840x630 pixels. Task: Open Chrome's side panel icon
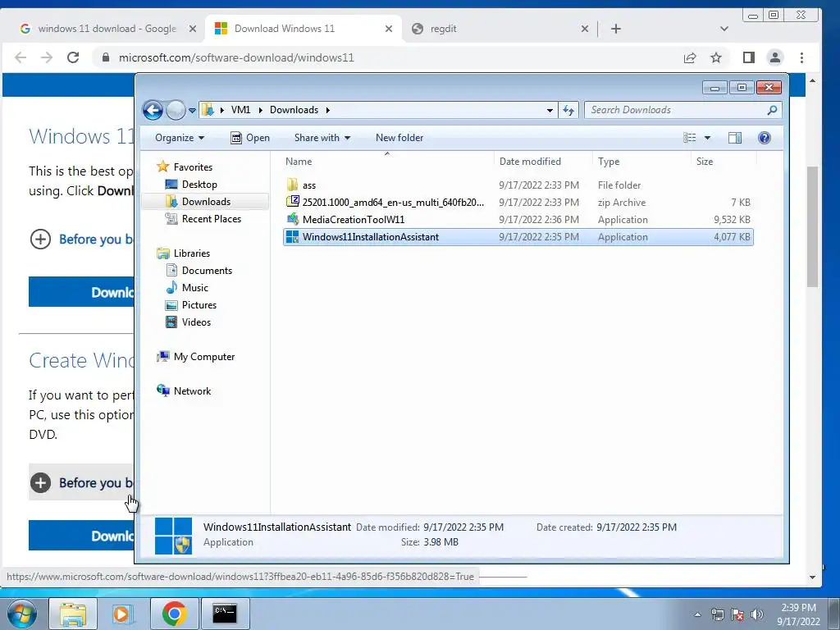click(x=749, y=58)
